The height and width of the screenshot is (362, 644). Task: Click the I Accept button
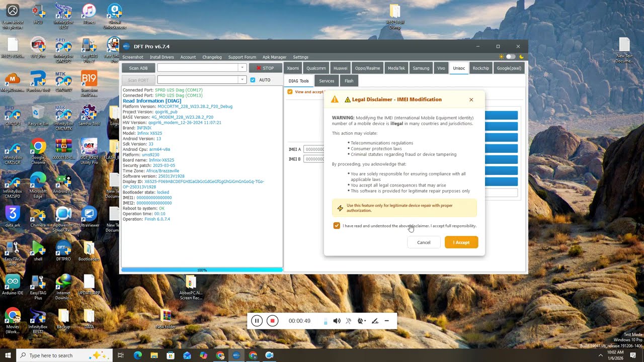point(461,242)
